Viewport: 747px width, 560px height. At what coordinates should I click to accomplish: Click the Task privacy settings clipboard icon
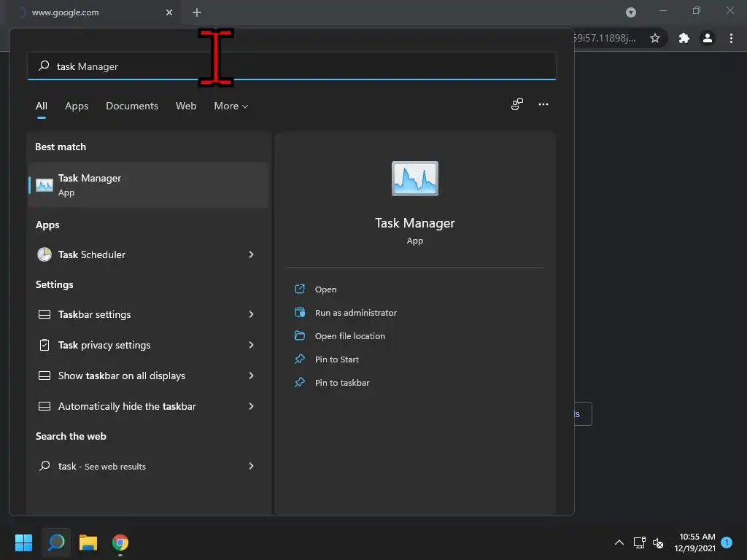pos(44,345)
